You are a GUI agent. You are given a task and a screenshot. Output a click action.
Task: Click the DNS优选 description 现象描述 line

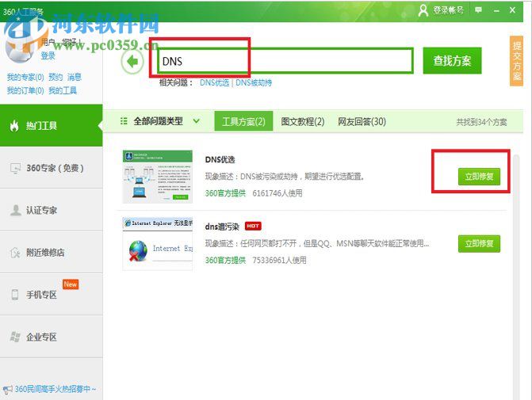pos(285,177)
